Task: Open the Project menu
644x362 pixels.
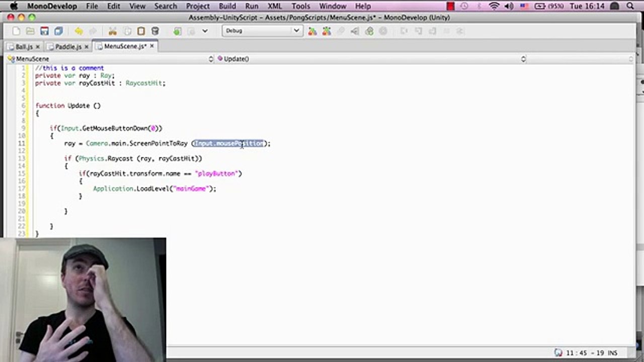Action: (198, 6)
